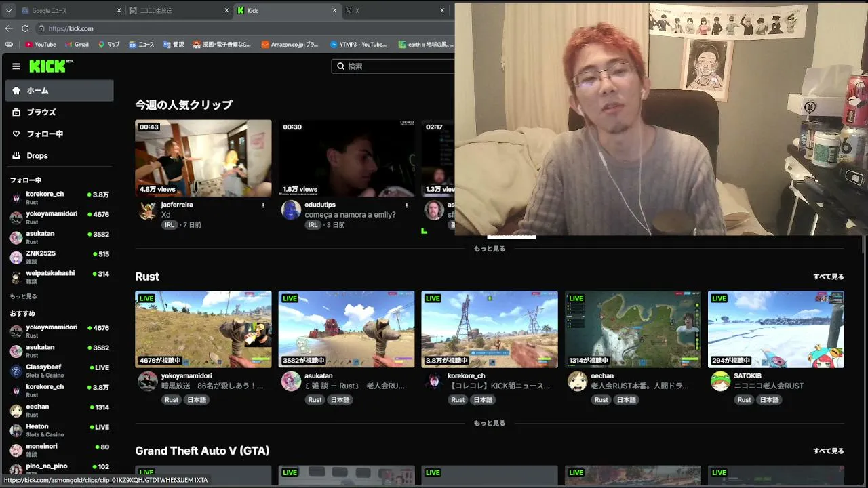Open the Gmail bookmark

[77, 45]
